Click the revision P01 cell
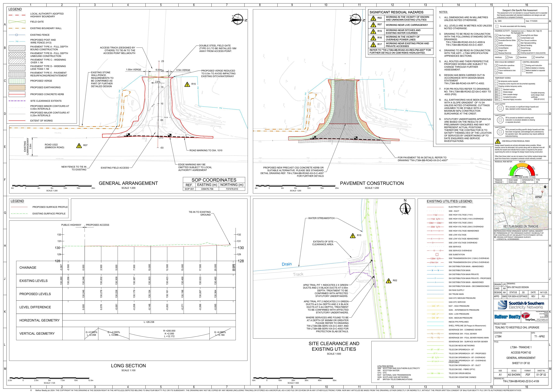Screen dimensions: 555x392 (x=543, y=296)
